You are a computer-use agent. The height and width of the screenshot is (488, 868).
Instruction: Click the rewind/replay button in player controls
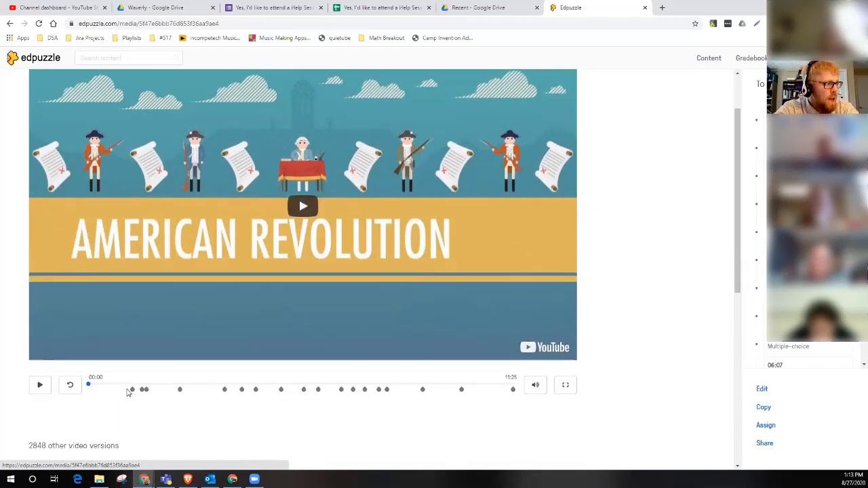(70, 385)
